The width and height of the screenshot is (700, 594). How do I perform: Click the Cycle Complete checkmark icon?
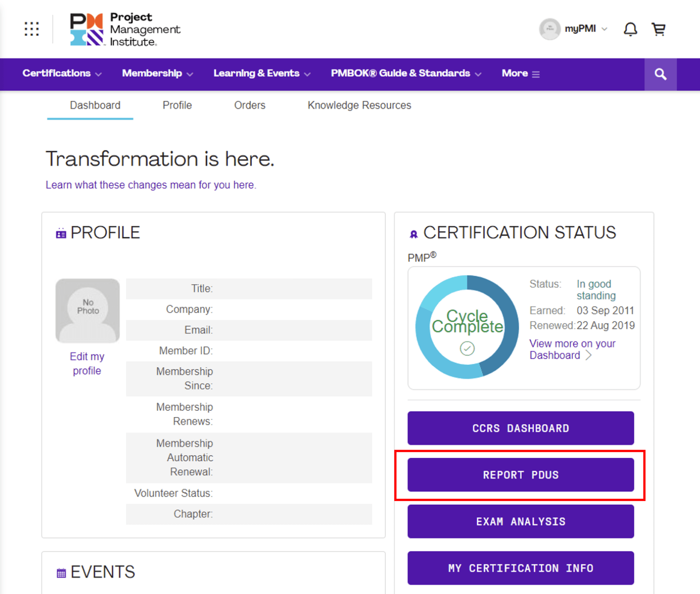(467, 348)
